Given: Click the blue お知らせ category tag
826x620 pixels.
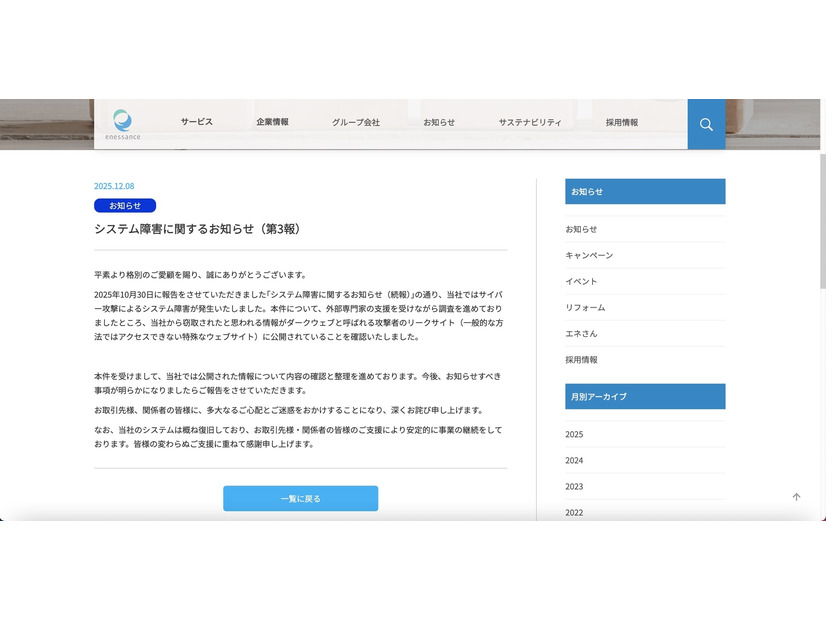Looking at the screenshot, I should [x=125, y=205].
